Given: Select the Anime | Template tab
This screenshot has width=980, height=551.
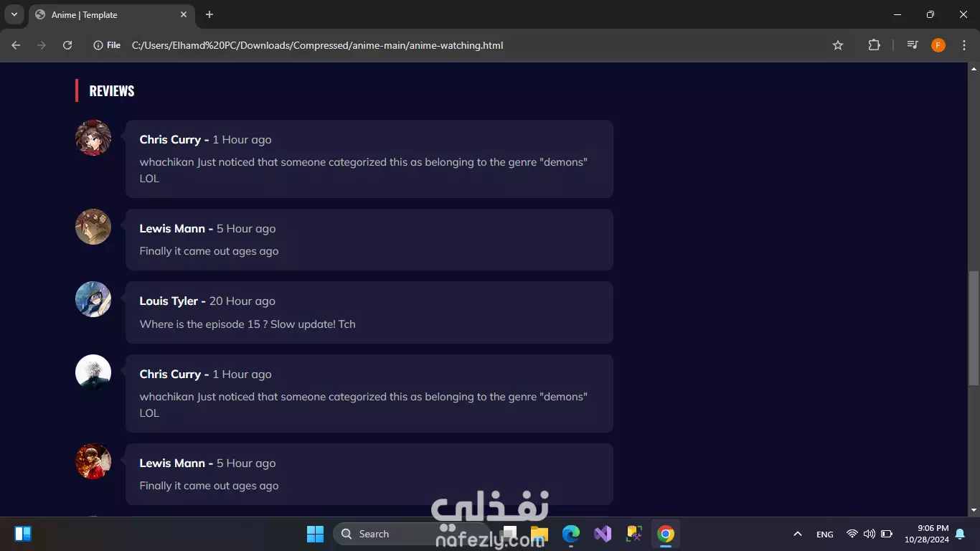Looking at the screenshot, I should (111, 14).
